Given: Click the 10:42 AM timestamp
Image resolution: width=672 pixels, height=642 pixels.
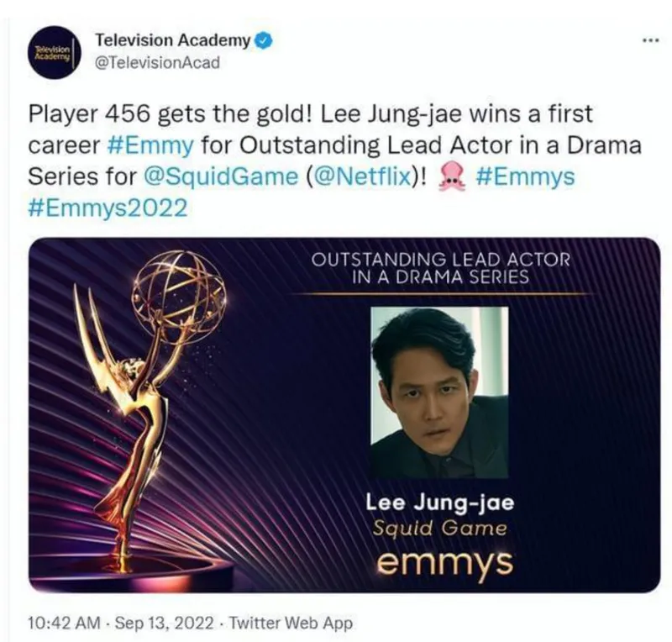Looking at the screenshot, I should coord(64,623).
